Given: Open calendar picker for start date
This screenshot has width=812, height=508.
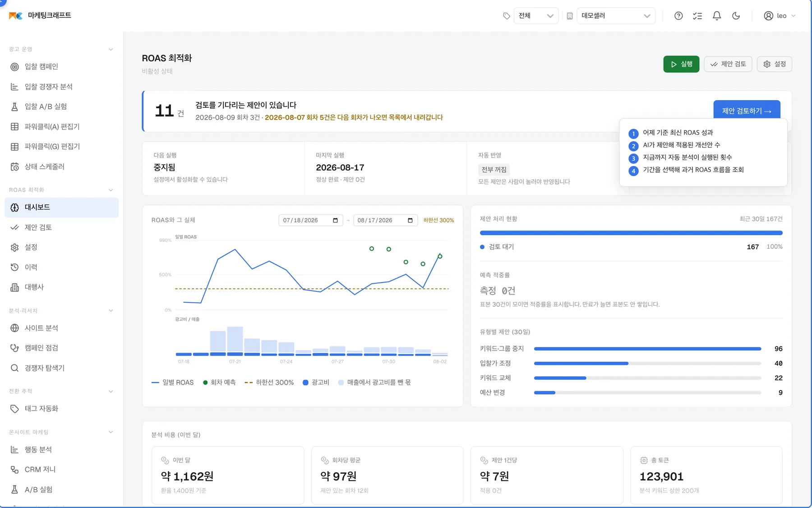Looking at the screenshot, I should tap(335, 220).
